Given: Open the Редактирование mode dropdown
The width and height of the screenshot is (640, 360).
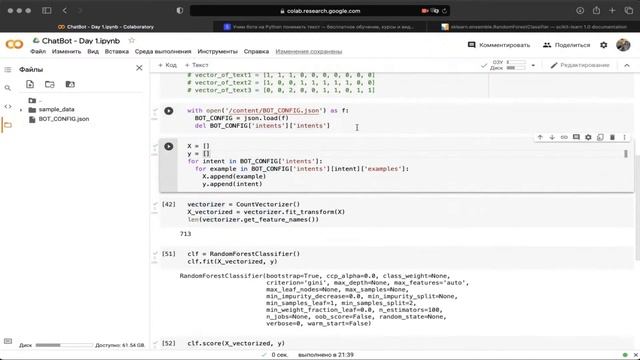Looking at the screenshot, I should [x=580, y=65].
